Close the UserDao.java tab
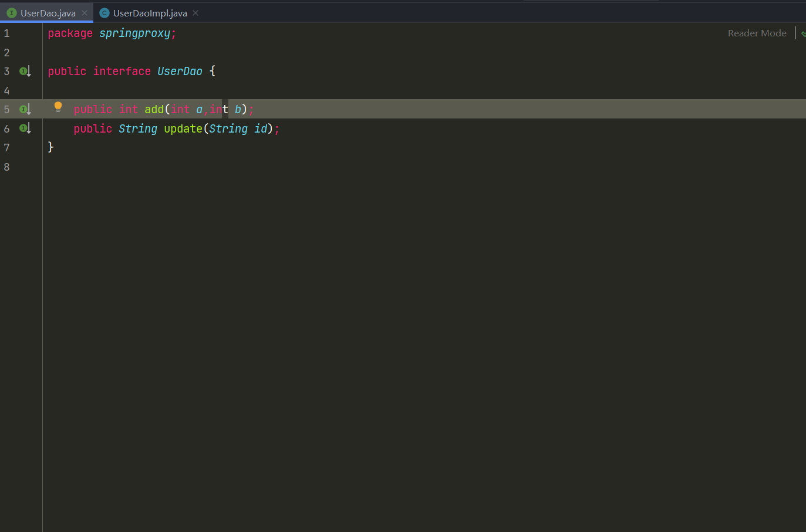Image resolution: width=806 pixels, height=532 pixels. (x=85, y=13)
